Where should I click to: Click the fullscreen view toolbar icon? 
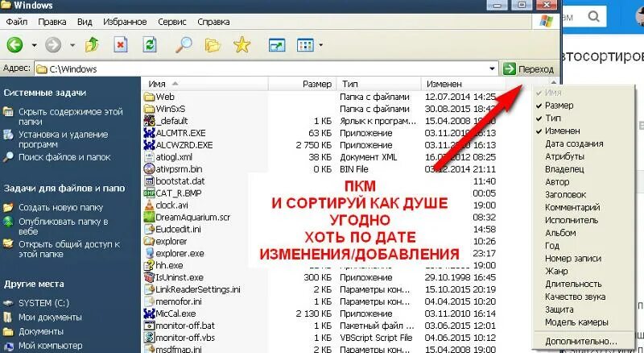tap(277, 45)
